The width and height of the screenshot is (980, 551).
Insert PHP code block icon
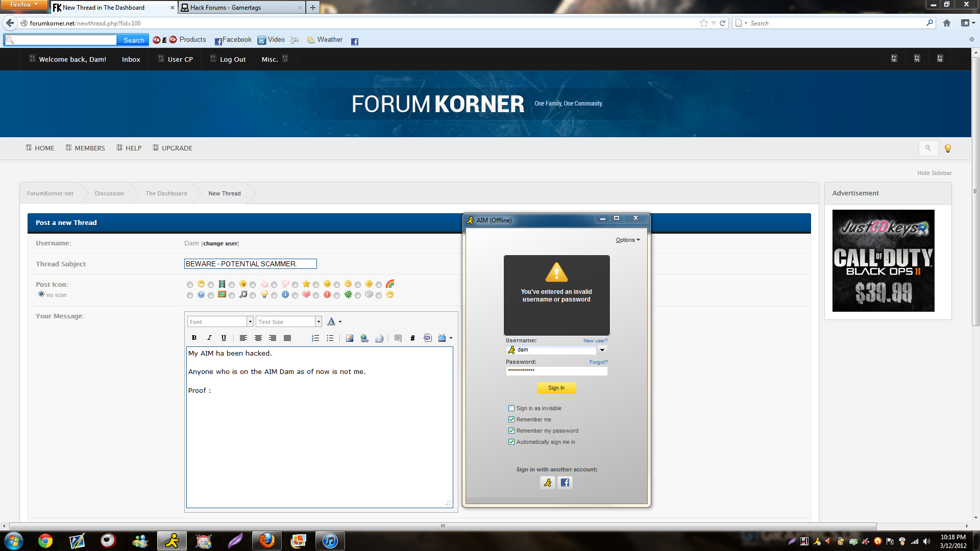(427, 338)
